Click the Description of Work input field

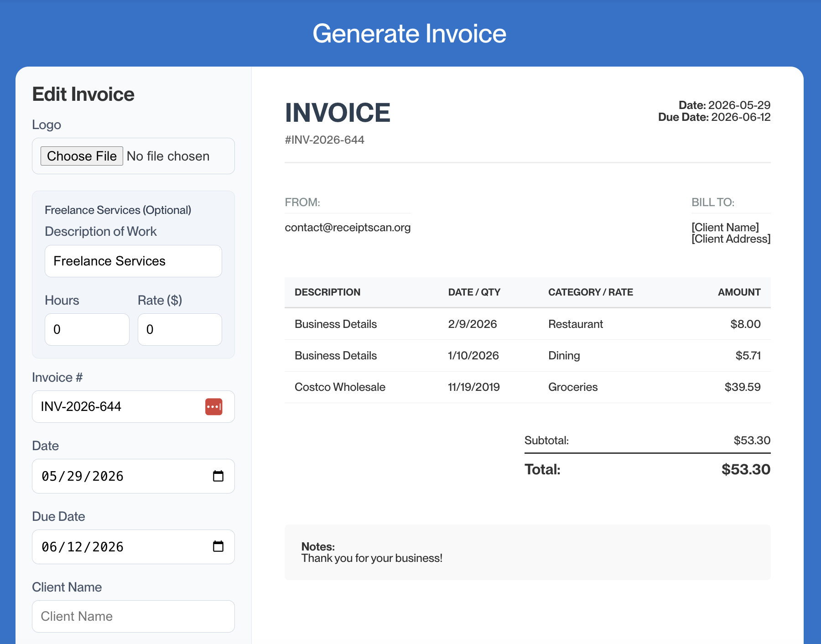coord(133,261)
